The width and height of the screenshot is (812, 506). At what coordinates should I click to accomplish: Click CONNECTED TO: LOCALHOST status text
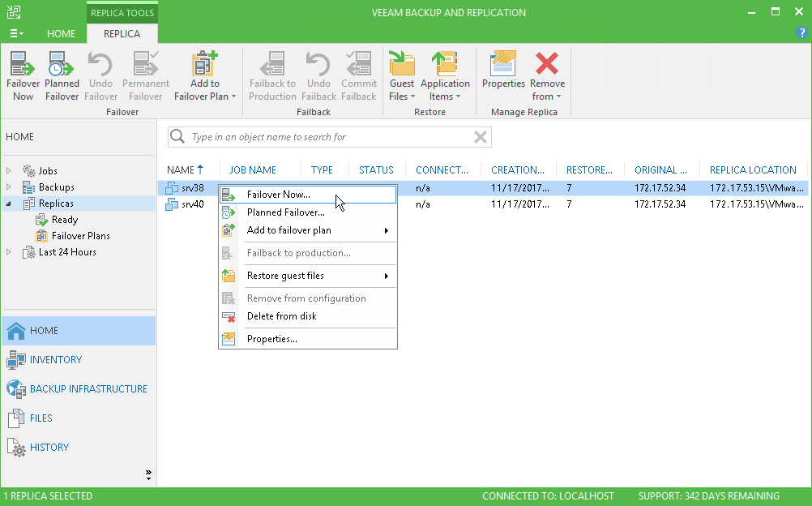click(x=548, y=496)
